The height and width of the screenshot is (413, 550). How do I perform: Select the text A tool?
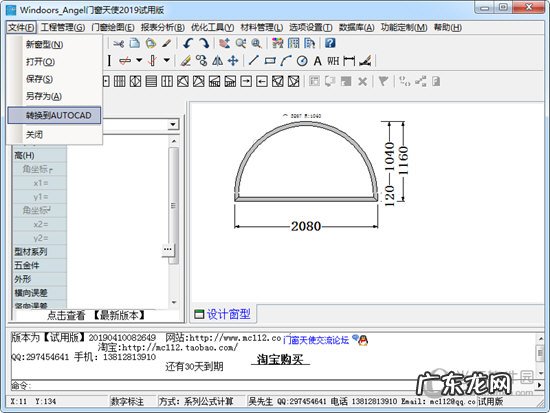coord(318,61)
